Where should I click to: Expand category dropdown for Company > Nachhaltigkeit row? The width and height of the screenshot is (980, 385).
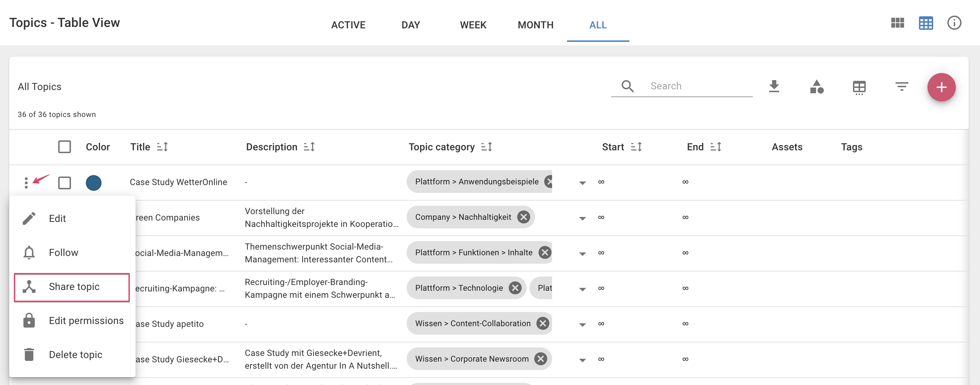[x=582, y=218]
